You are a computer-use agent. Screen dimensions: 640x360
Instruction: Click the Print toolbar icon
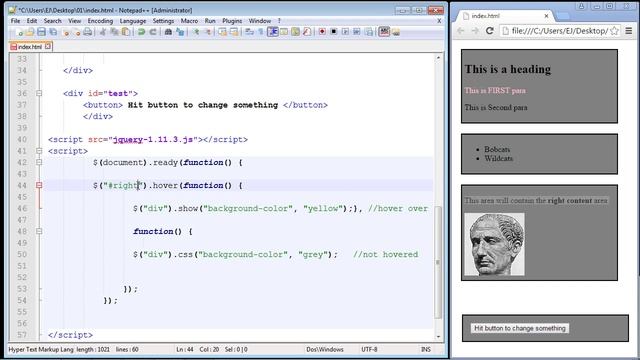tap(87, 32)
